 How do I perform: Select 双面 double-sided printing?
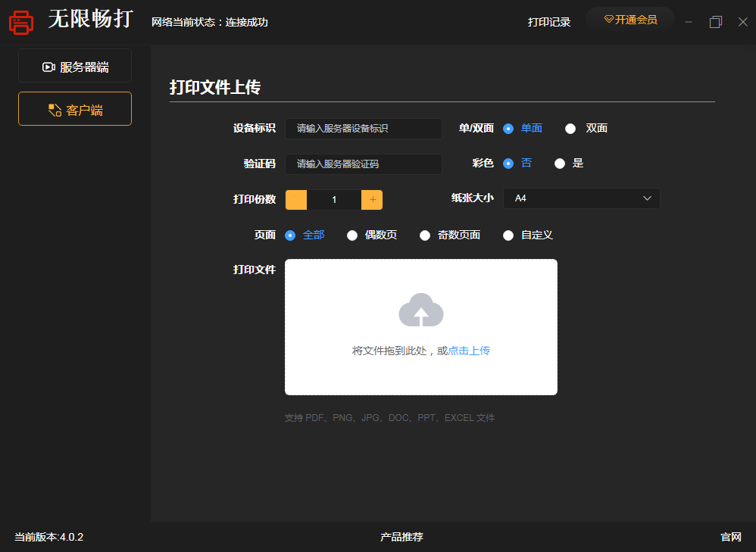(x=571, y=129)
